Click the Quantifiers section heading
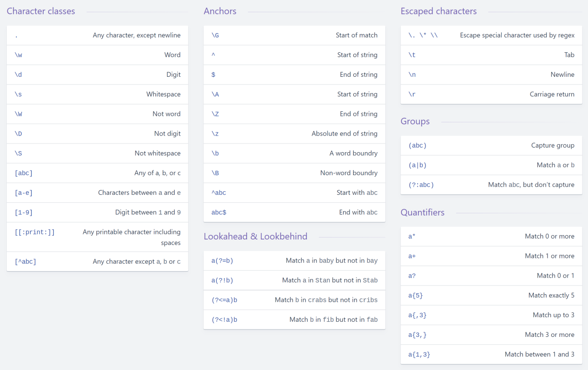The height and width of the screenshot is (370, 588). 422,212
